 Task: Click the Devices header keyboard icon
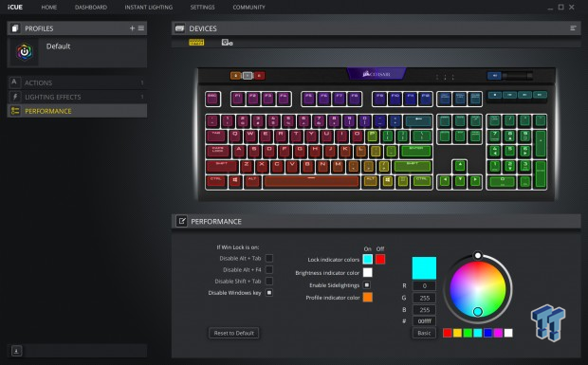pos(179,28)
